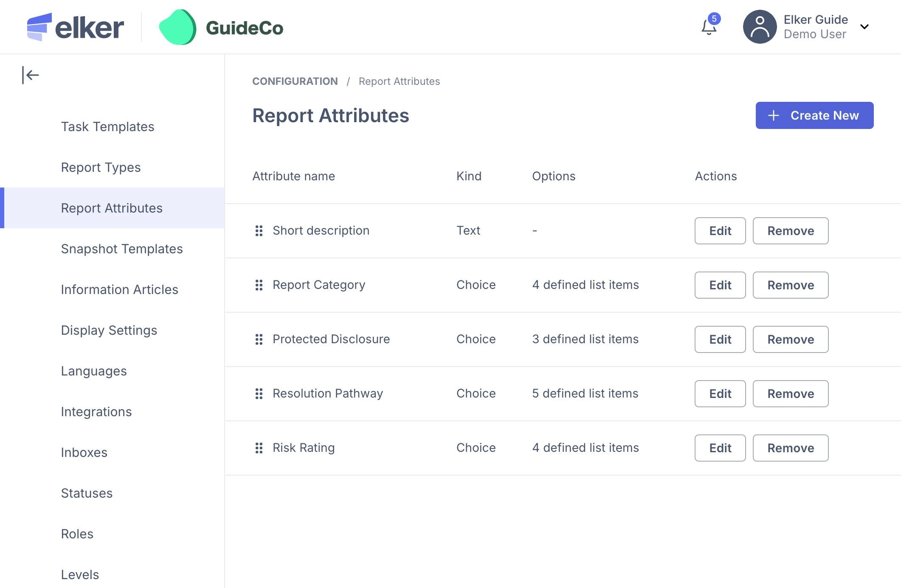Click the CONFIGURATION breadcrumb link
Image resolution: width=901 pixels, height=588 pixels.
pyautogui.click(x=295, y=81)
